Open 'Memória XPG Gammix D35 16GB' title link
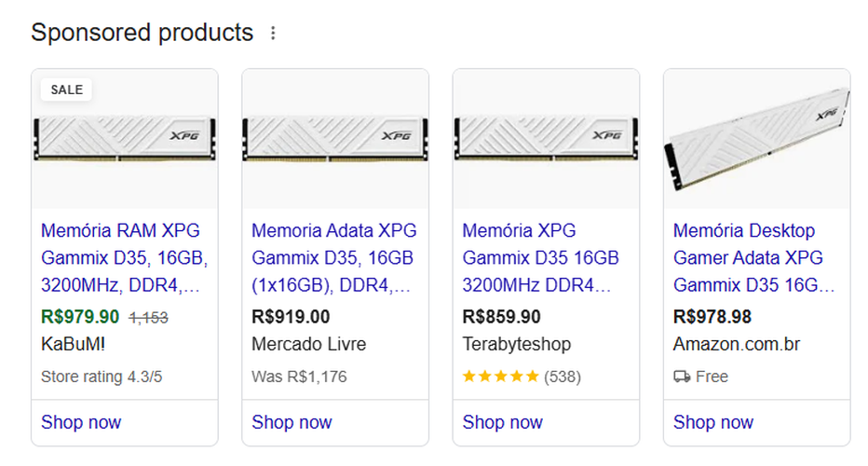868x466 pixels. (540, 257)
